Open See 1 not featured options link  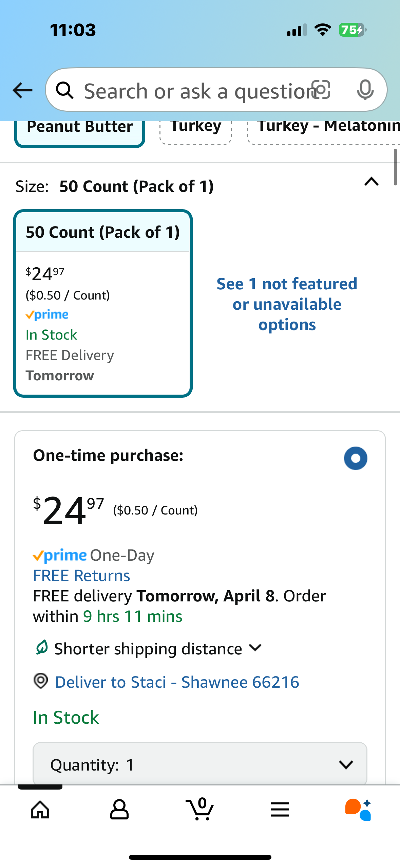(287, 304)
